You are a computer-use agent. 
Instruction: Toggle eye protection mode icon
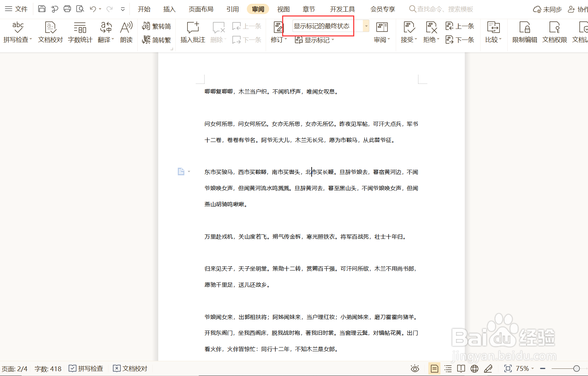coord(415,369)
